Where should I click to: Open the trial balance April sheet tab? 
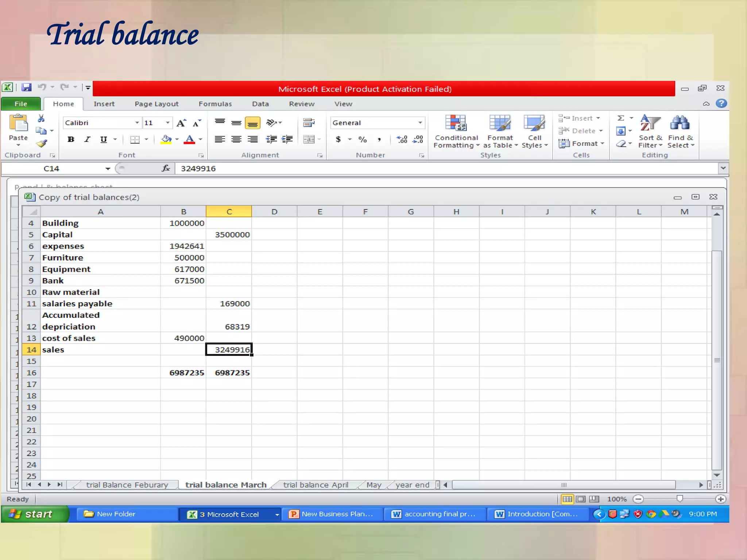316,485
